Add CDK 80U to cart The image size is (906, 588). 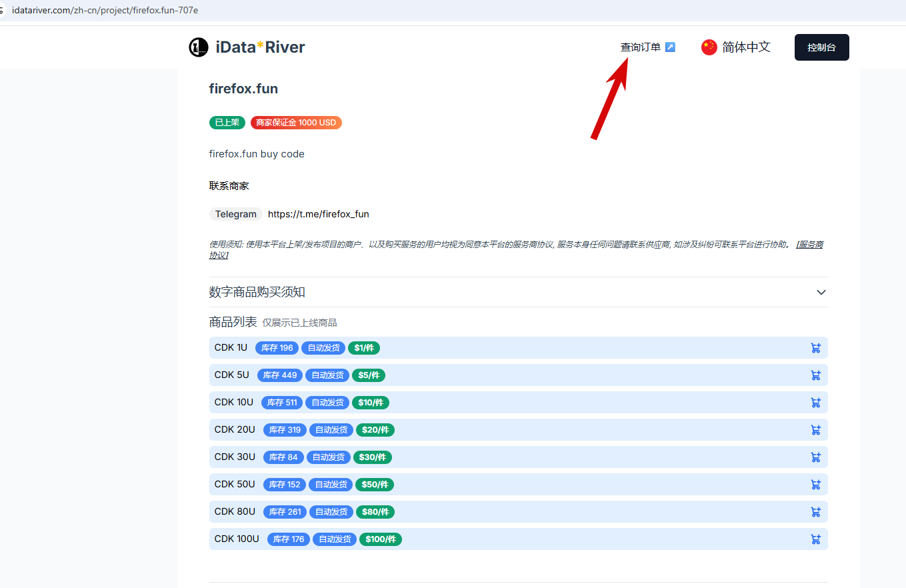pos(815,512)
